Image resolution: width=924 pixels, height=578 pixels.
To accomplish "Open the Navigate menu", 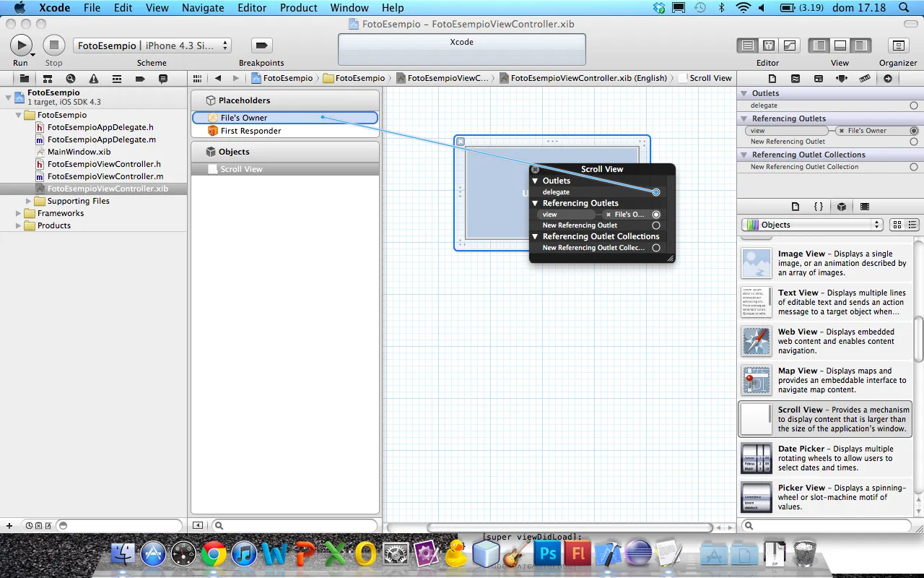I will pyautogui.click(x=203, y=8).
